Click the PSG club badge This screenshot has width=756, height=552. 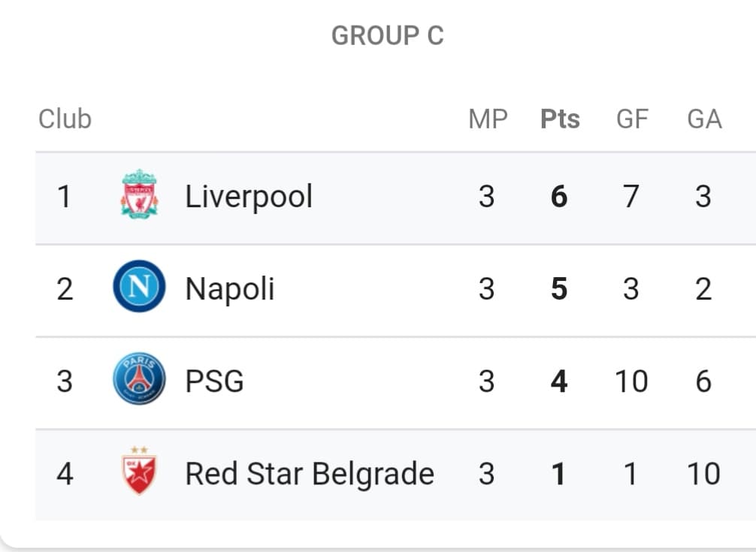[139, 379]
